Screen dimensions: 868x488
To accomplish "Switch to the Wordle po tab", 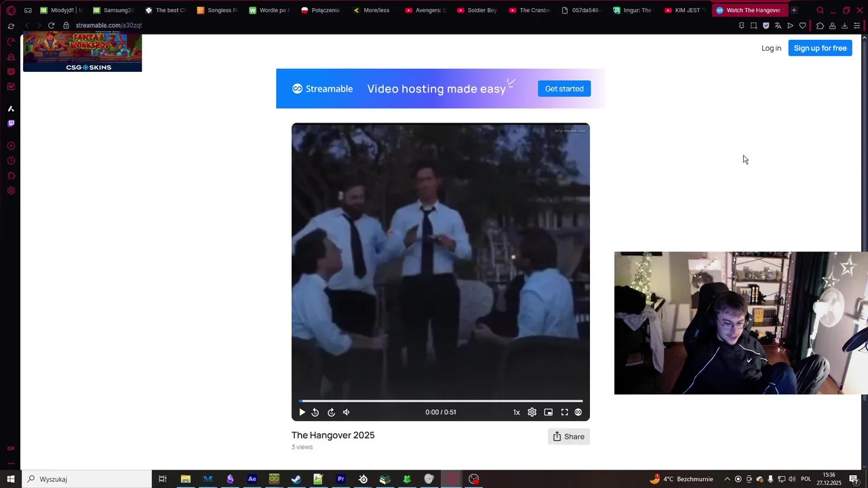I will click(269, 10).
